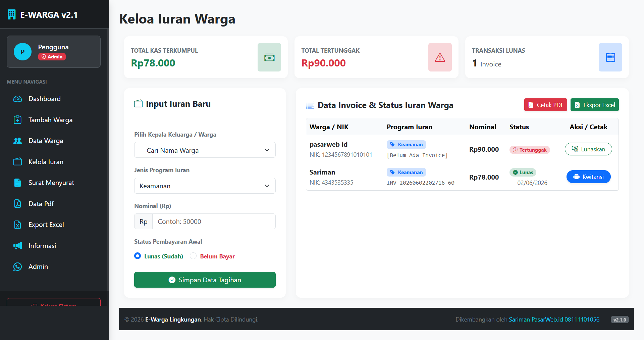Click the Pengguna avatar circle P
Screen dimensions: 644x340
[22, 52]
